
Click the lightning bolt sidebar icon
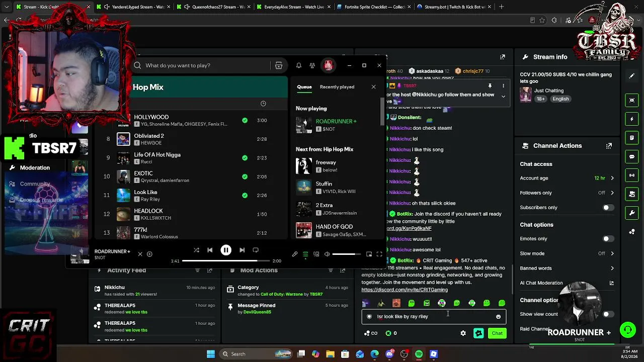point(632,119)
